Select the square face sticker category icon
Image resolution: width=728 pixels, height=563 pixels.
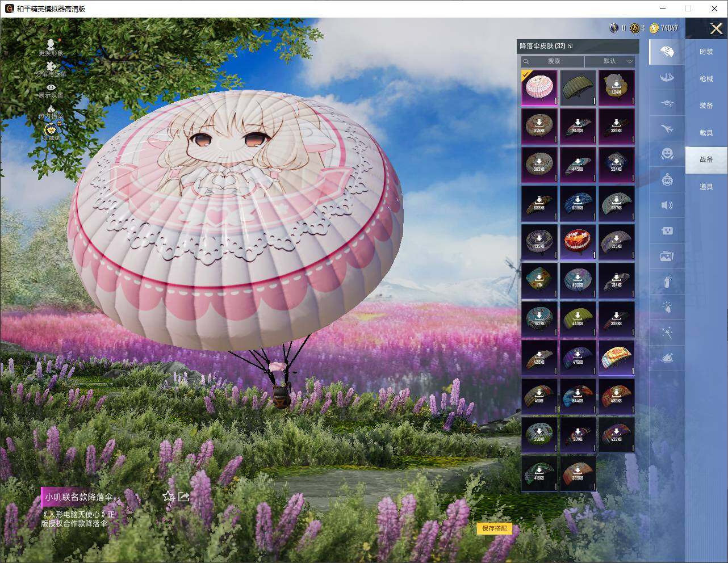tap(667, 230)
